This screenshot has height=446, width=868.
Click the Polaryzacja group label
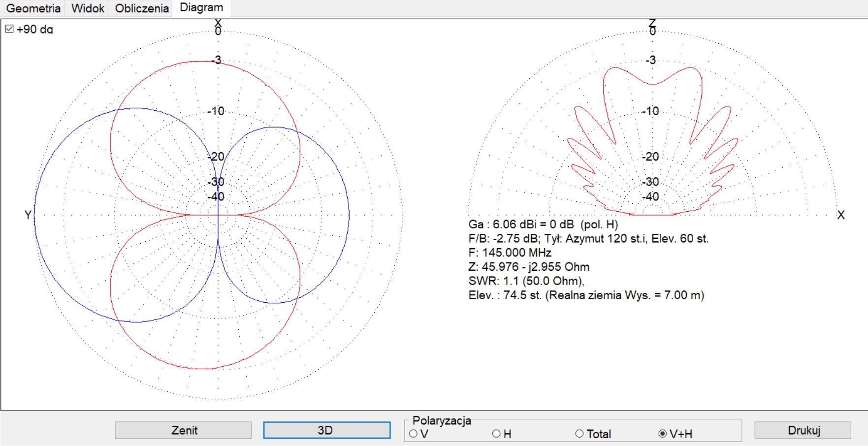tap(441, 421)
